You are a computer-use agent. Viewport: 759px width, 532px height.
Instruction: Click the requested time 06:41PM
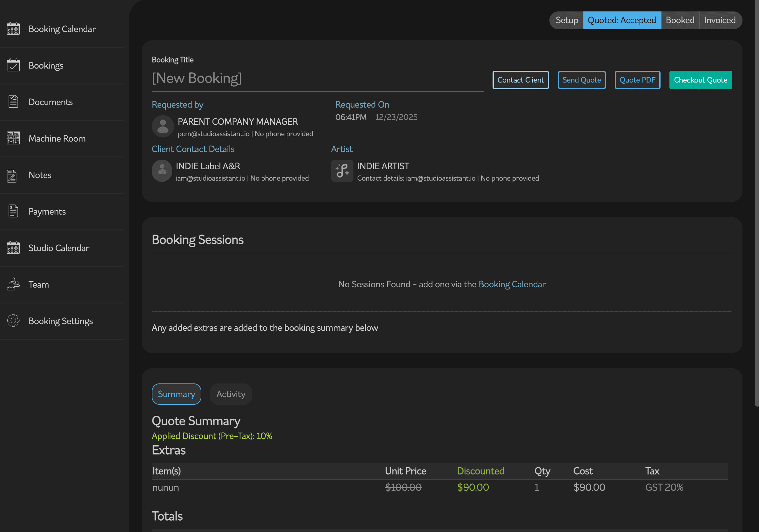pos(351,117)
